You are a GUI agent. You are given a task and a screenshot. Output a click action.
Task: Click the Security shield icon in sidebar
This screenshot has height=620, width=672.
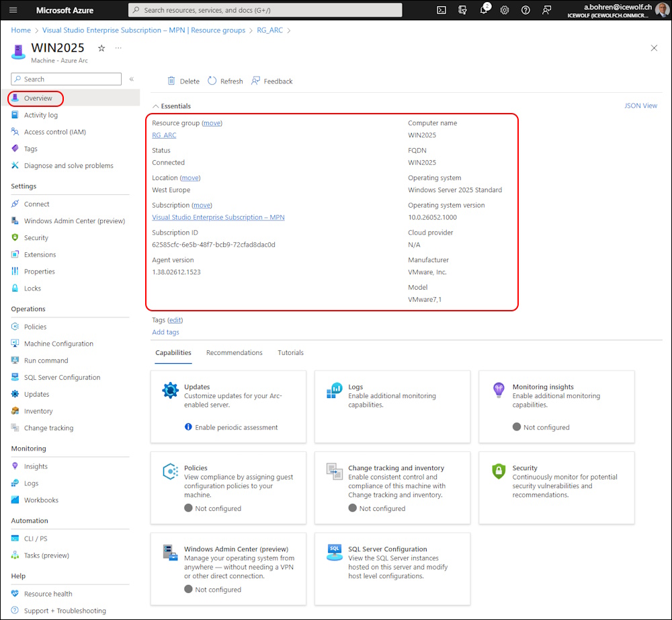[15, 237]
